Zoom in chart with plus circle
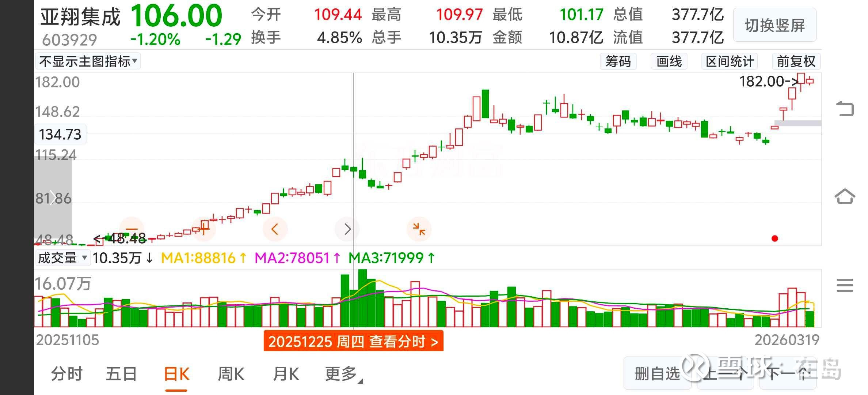This screenshot has width=868, height=395. pos(204,229)
